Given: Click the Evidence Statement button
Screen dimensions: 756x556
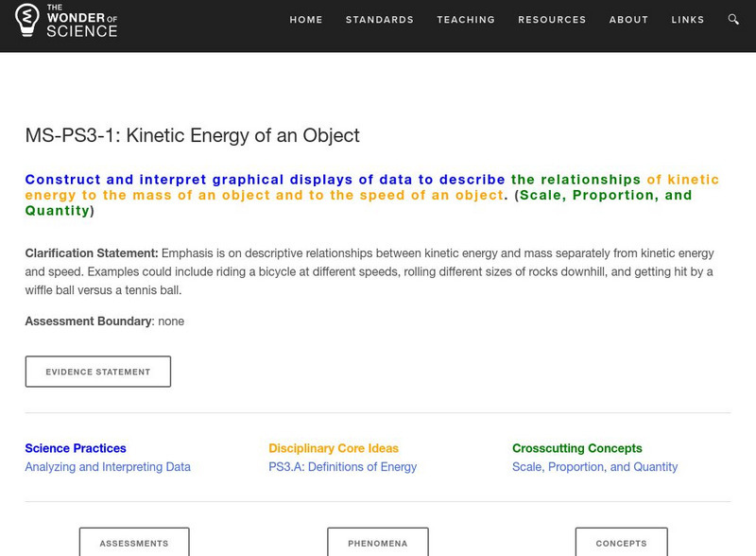Looking at the screenshot, I should pos(98,372).
